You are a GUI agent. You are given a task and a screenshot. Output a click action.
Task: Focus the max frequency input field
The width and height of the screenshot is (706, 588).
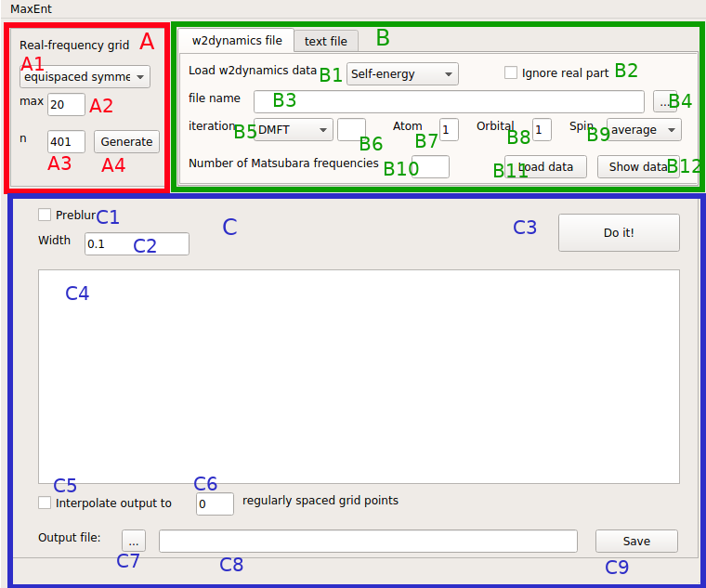click(66, 104)
